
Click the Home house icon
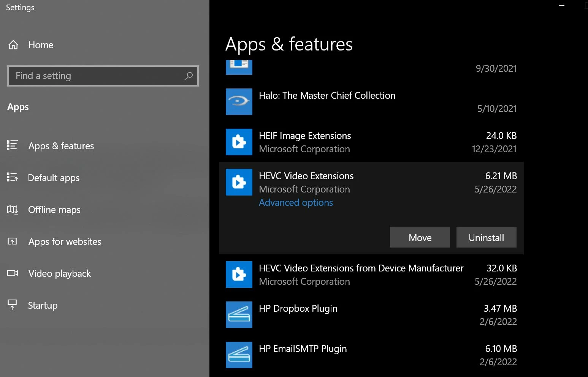13,45
